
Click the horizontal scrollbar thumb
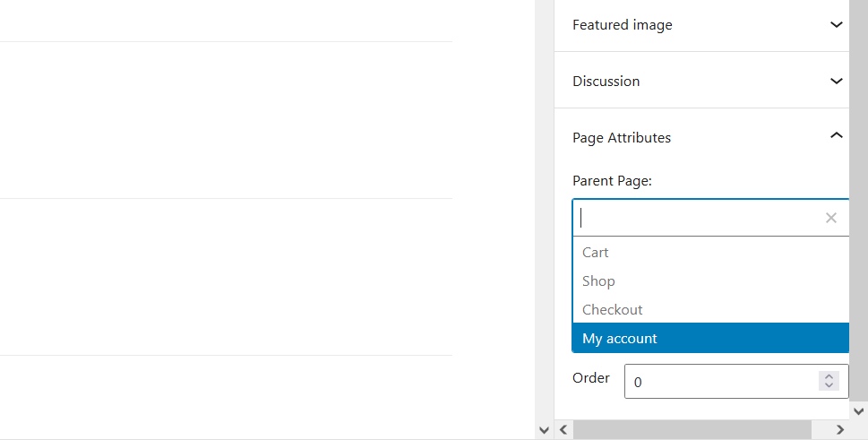pyautogui.click(x=692, y=429)
